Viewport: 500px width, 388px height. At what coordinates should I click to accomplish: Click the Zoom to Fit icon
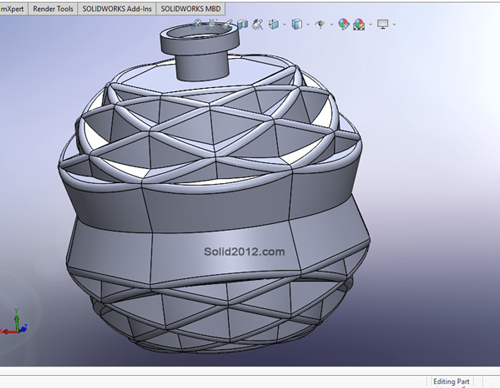[x=197, y=24]
